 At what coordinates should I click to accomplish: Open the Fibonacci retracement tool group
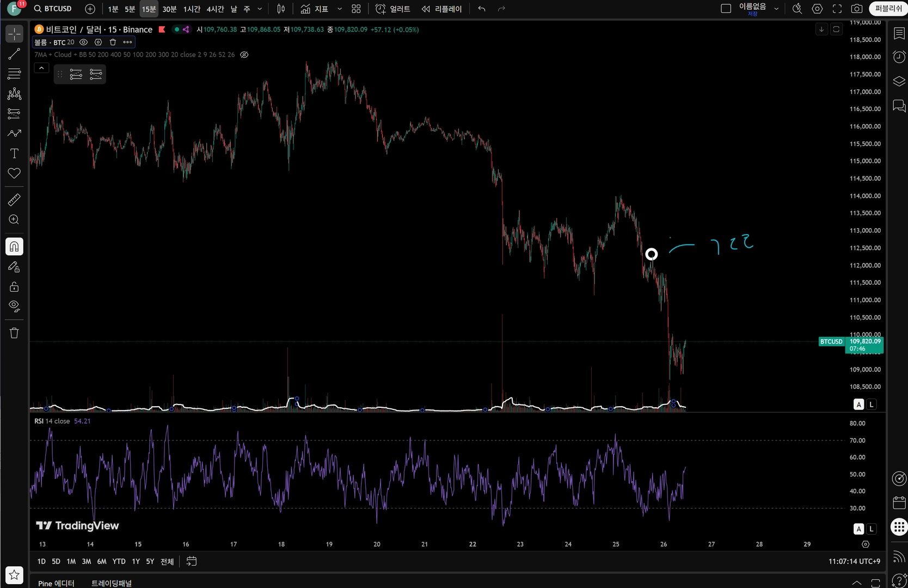[14, 73]
